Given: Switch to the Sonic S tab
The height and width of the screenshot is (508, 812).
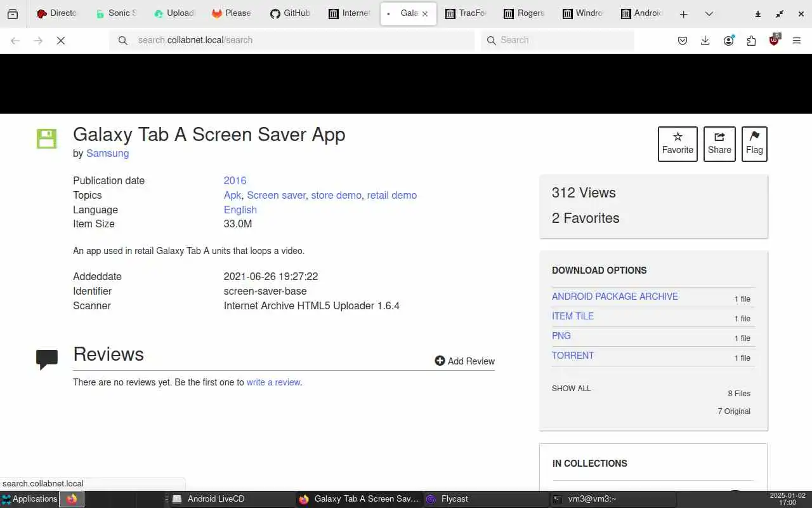Looking at the screenshot, I should (115, 13).
